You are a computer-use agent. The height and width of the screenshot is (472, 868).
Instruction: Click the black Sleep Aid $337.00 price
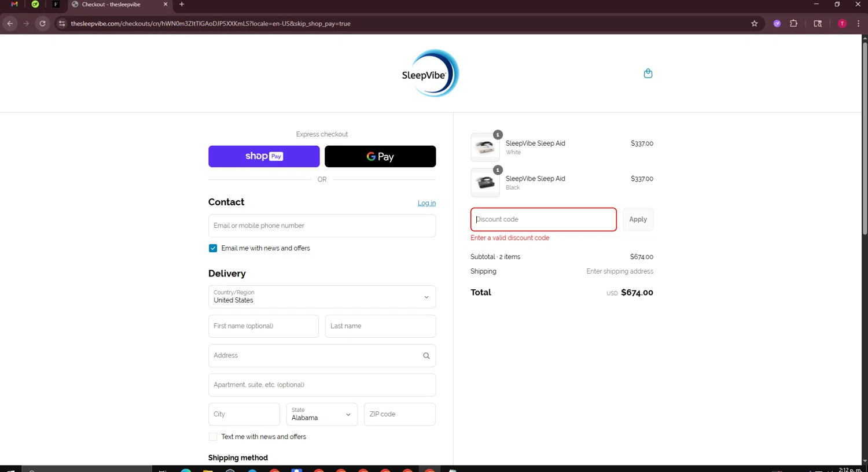642,179
